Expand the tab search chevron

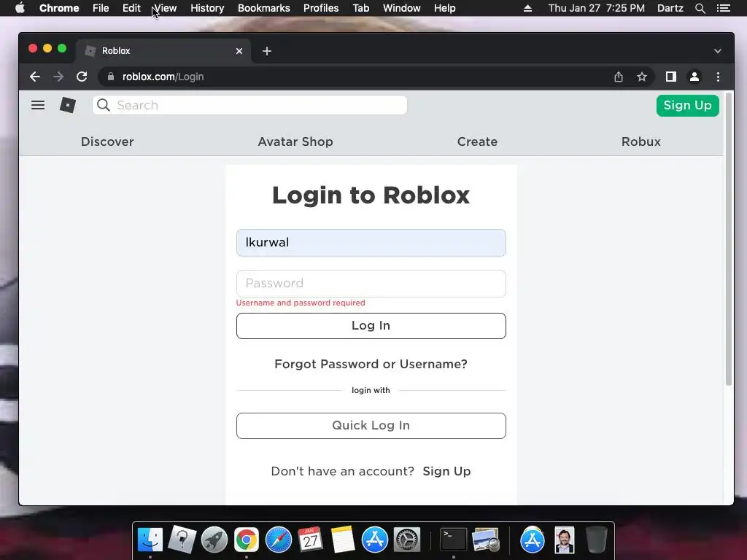point(718,51)
